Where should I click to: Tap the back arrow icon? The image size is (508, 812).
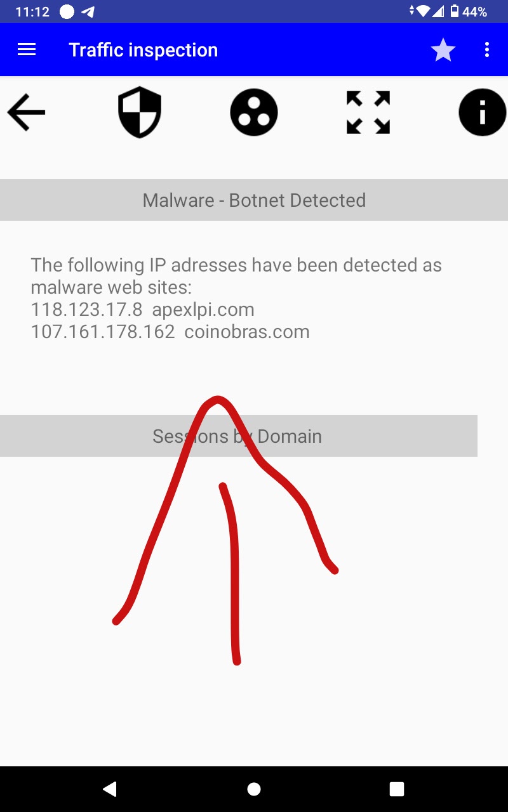pyautogui.click(x=27, y=113)
